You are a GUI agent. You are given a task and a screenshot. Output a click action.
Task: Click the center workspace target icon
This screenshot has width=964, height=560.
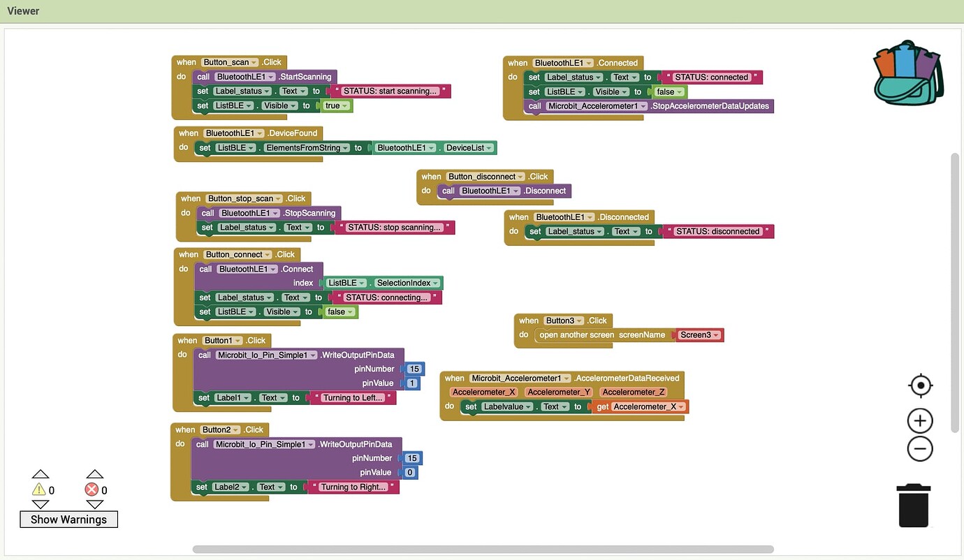tap(920, 385)
